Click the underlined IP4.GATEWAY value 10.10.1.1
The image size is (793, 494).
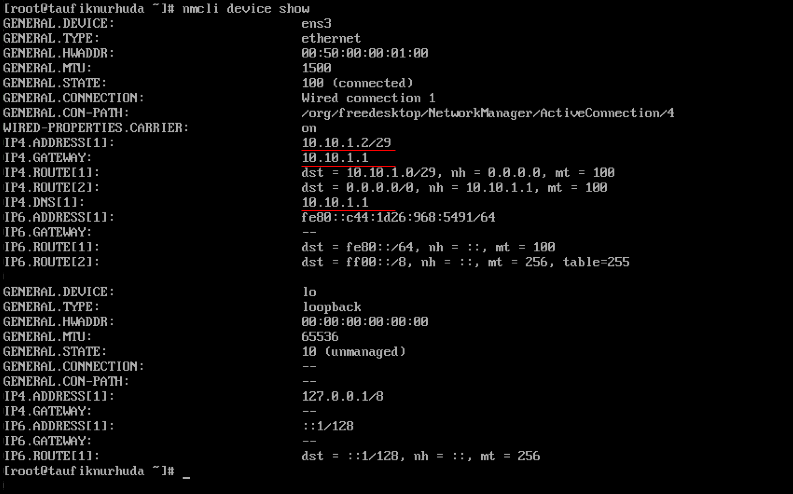tap(335, 158)
